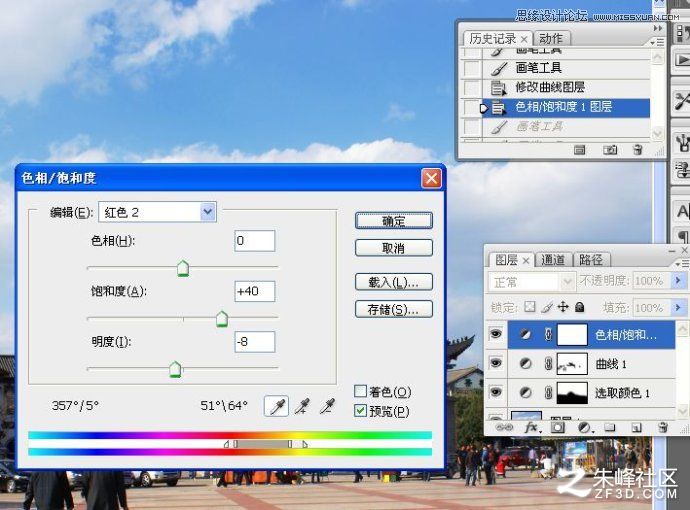Click the 存储(S)... button
This screenshot has width=690, height=510.
(393, 309)
